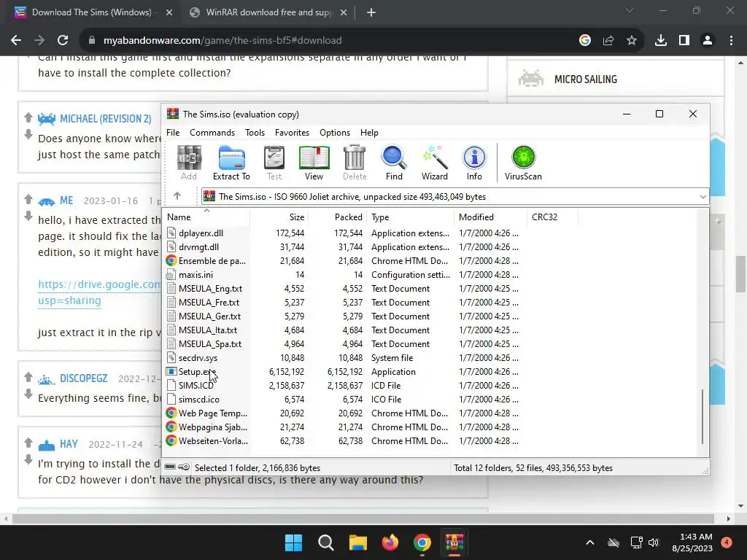Screen dimensions: 747x560
Task: Open taskbar Search icon
Action: click(326, 542)
